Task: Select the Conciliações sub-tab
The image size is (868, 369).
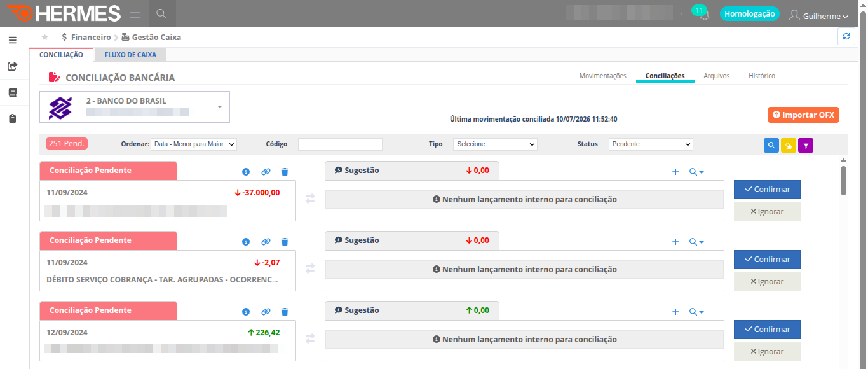Action: coord(665,76)
